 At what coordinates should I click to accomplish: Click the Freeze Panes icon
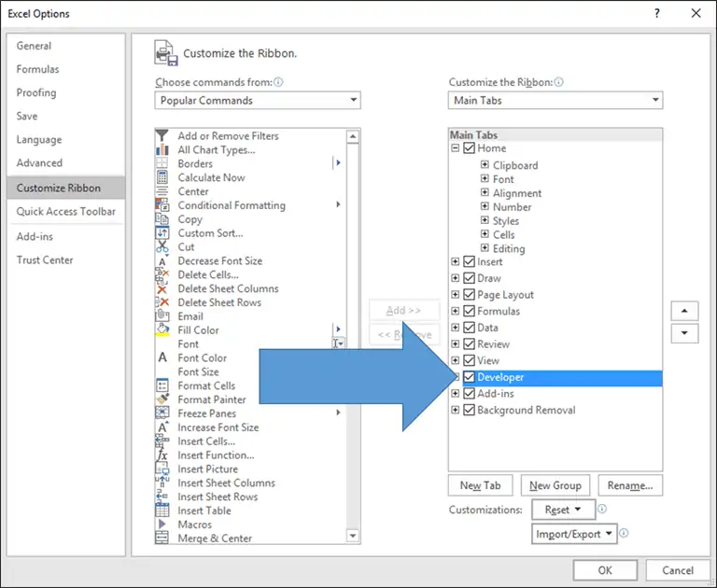coord(162,413)
